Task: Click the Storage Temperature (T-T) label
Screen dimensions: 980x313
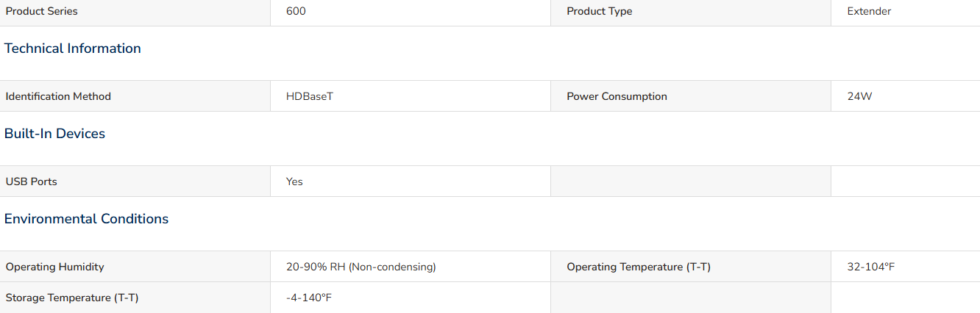Action: click(72, 298)
